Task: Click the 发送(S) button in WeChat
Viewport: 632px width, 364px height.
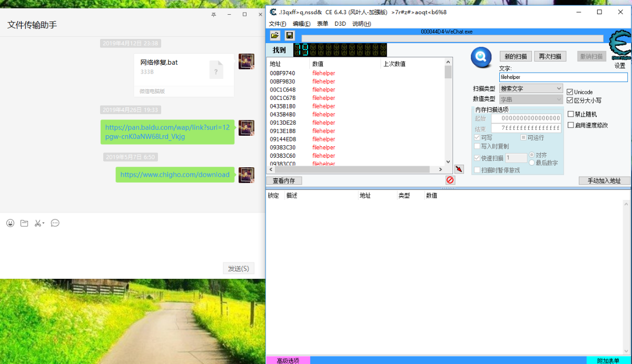Action: tap(239, 268)
